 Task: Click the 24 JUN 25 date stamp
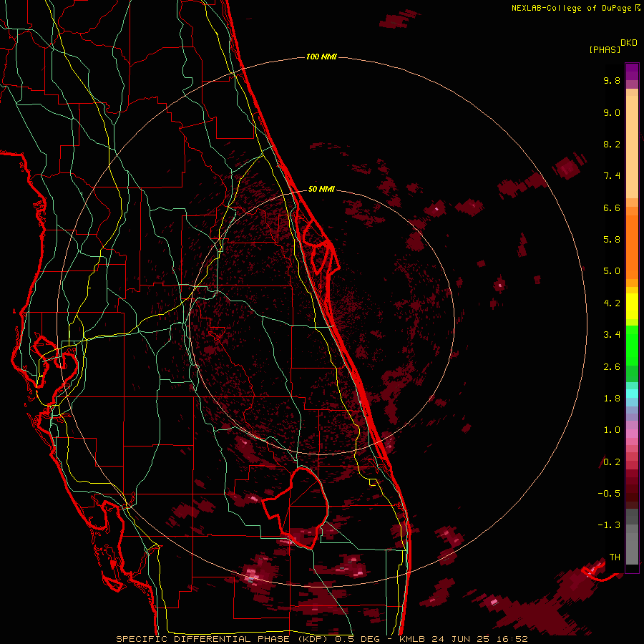pos(459,639)
